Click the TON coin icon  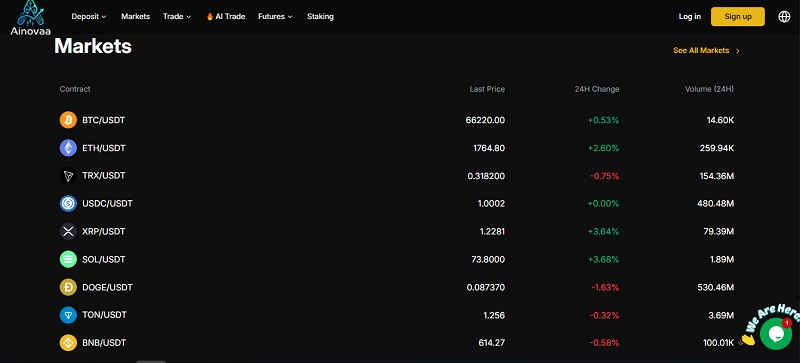click(x=68, y=315)
